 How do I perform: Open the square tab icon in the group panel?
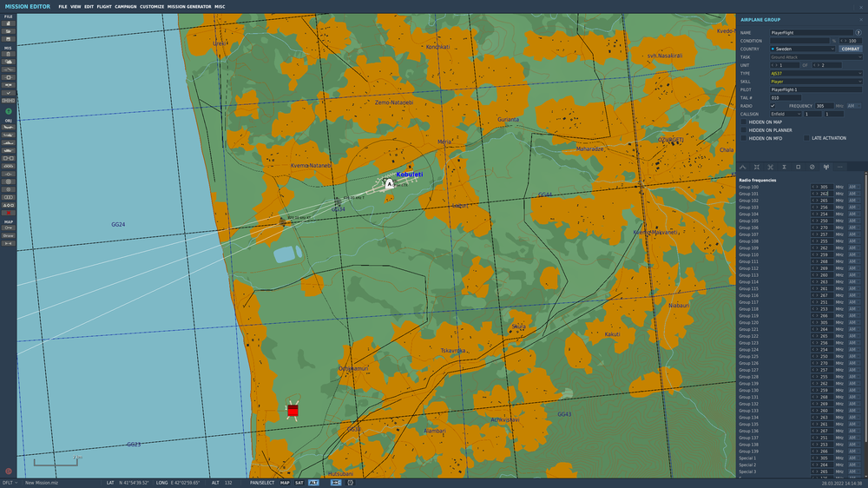tap(799, 167)
